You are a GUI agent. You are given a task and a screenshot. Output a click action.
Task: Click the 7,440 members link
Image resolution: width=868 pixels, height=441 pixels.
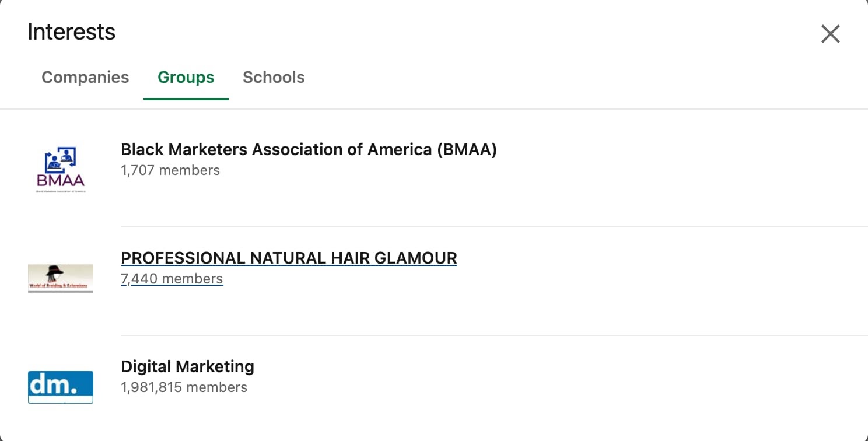tap(171, 279)
